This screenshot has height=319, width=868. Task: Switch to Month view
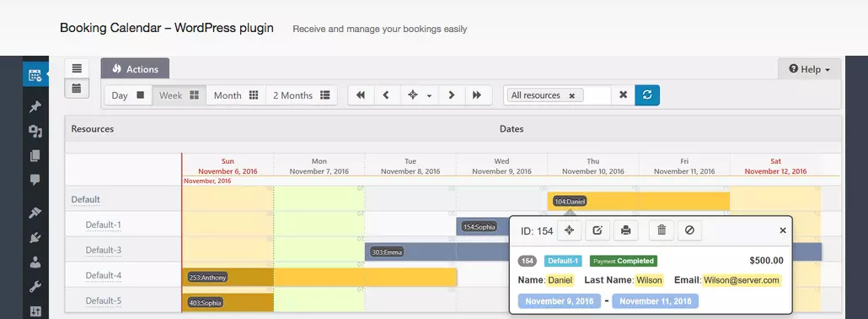(x=236, y=95)
